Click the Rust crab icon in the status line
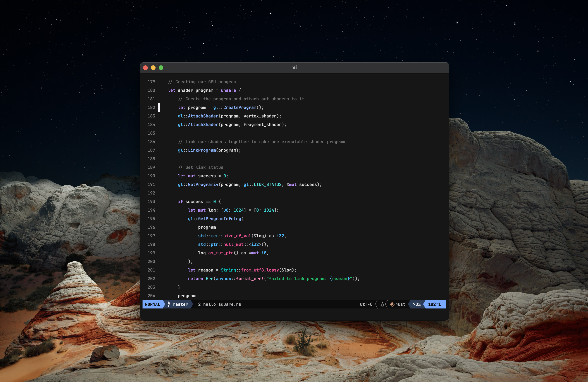 [392, 304]
